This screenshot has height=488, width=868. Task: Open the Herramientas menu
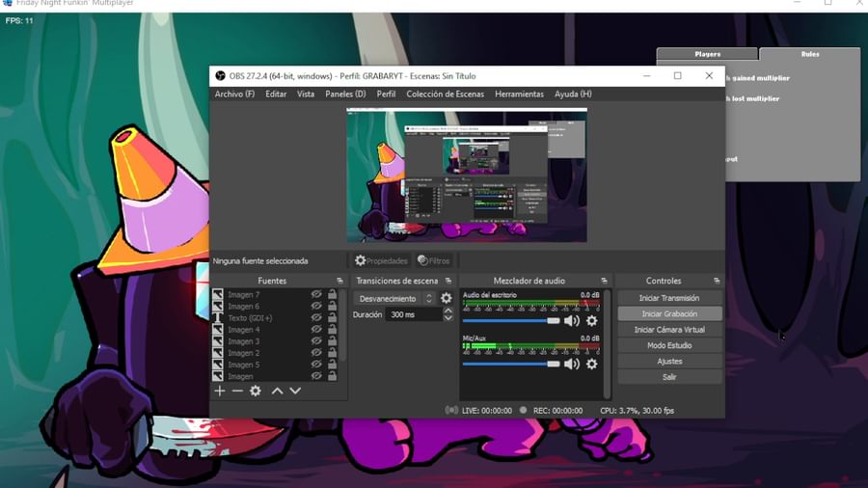click(x=519, y=95)
